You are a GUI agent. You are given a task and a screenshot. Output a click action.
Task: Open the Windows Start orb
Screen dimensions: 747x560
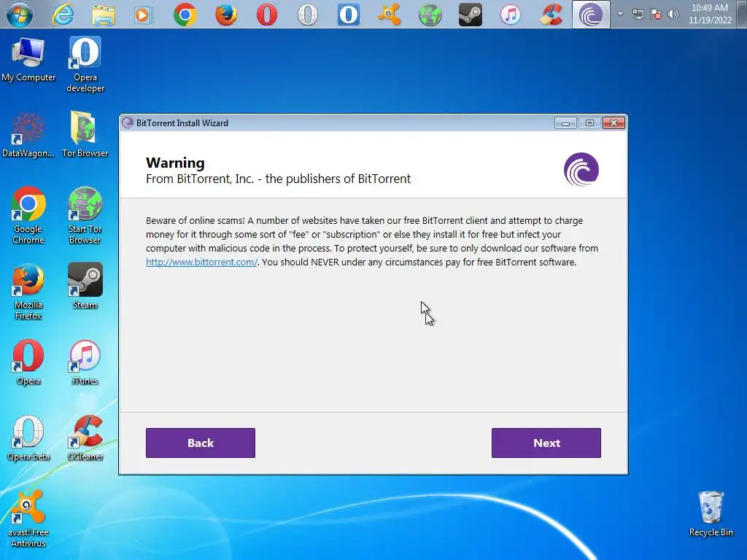[x=20, y=15]
